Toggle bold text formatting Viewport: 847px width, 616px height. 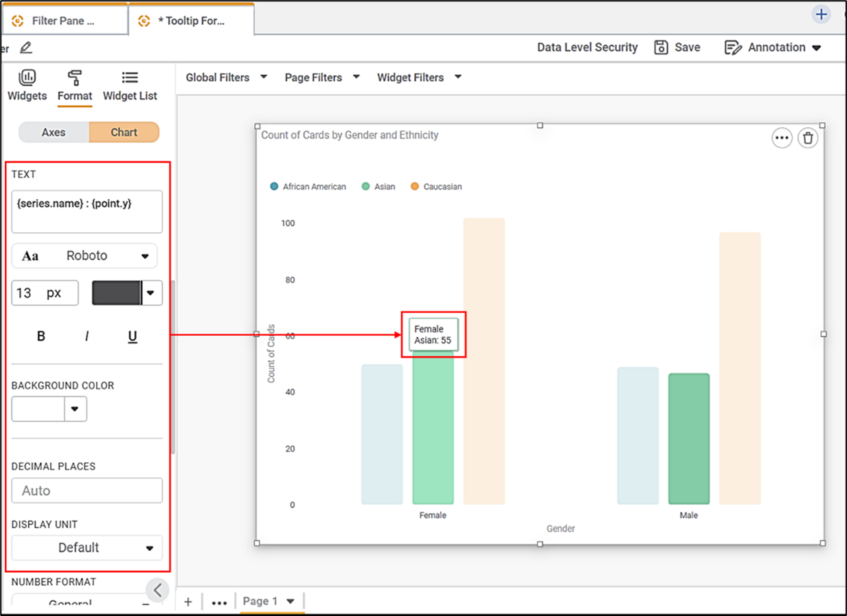41,336
